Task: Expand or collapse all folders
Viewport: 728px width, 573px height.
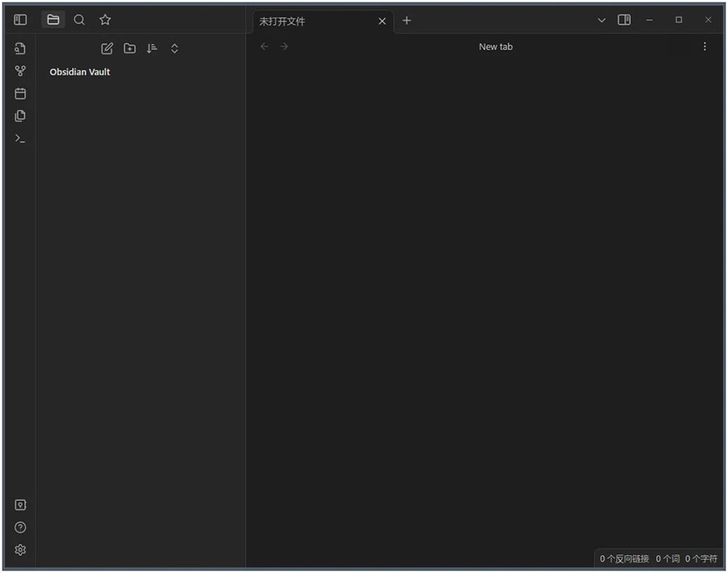Action: (175, 49)
